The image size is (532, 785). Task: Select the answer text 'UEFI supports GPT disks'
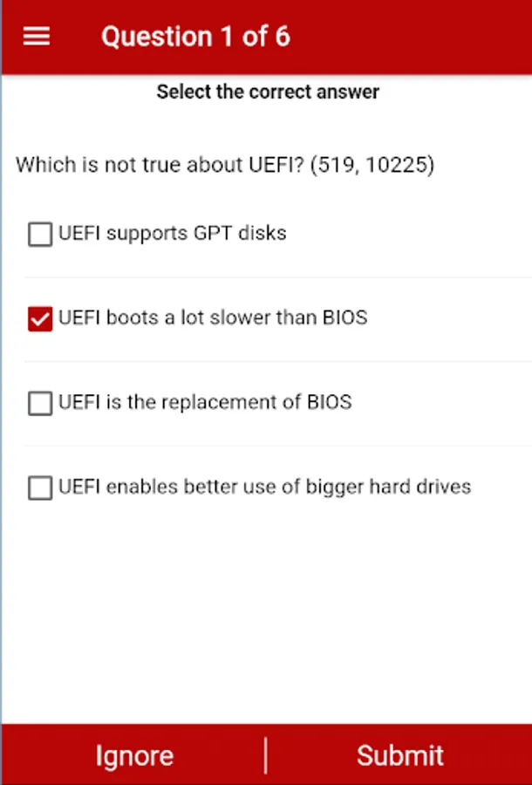172,234
